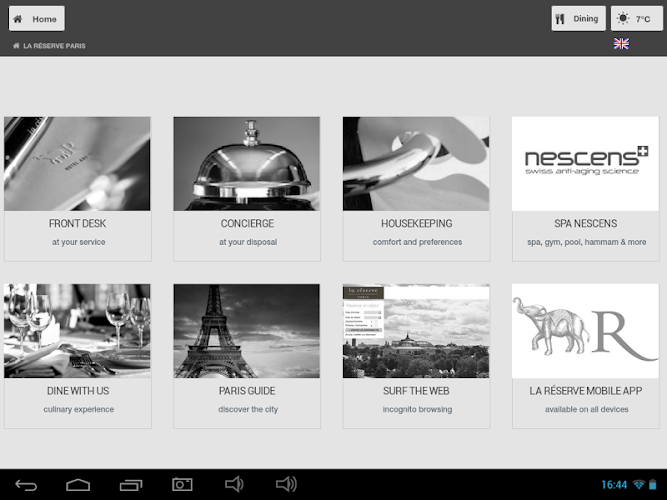Select the HOUSEKEEPING title
Screen dimensions: 667x500
(416, 223)
